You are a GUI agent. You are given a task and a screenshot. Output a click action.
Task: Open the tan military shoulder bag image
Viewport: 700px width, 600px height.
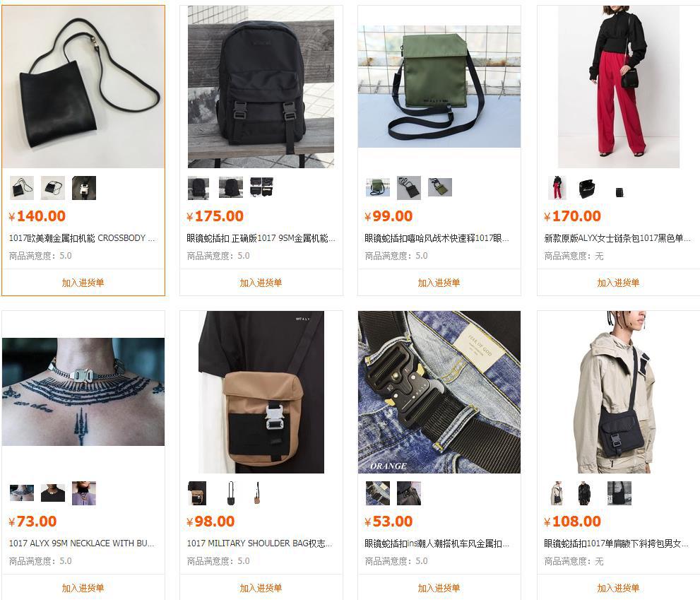[261, 392]
